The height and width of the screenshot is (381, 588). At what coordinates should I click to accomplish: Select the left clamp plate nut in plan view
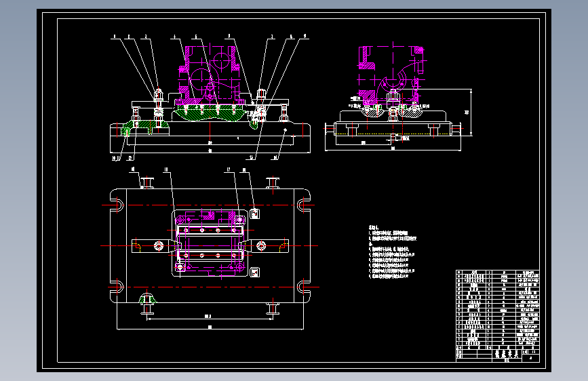click(x=159, y=246)
